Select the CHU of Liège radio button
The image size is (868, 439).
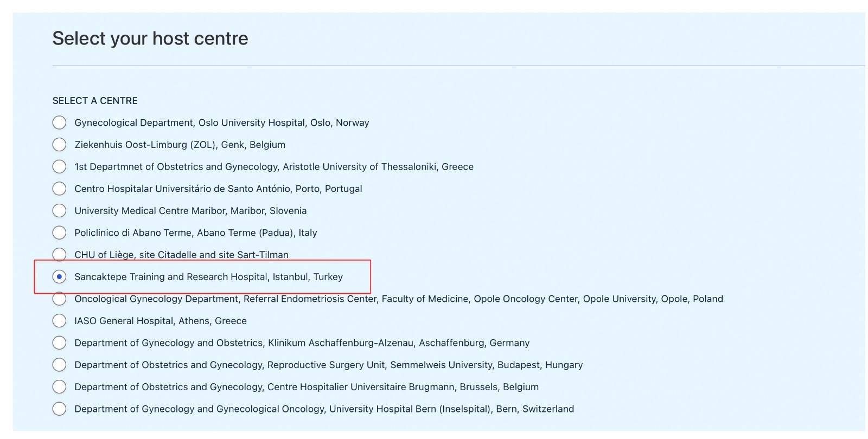(x=59, y=254)
